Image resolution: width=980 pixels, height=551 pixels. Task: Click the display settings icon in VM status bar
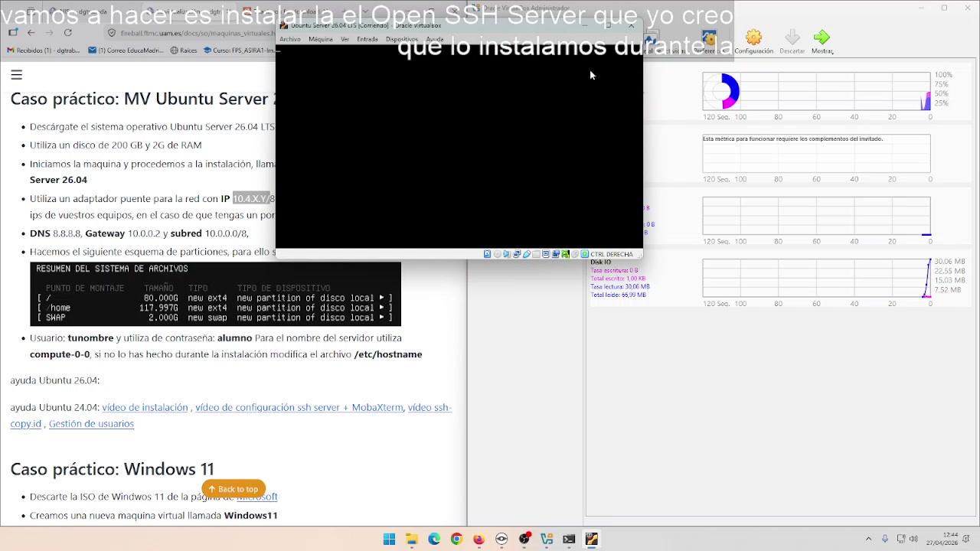coord(546,254)
